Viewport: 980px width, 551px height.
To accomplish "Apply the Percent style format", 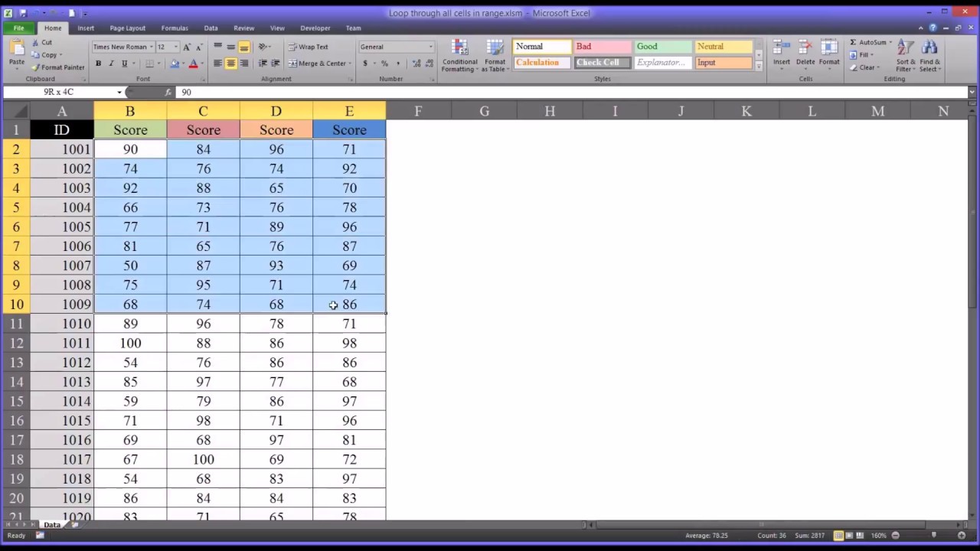I will pos(384,64).
